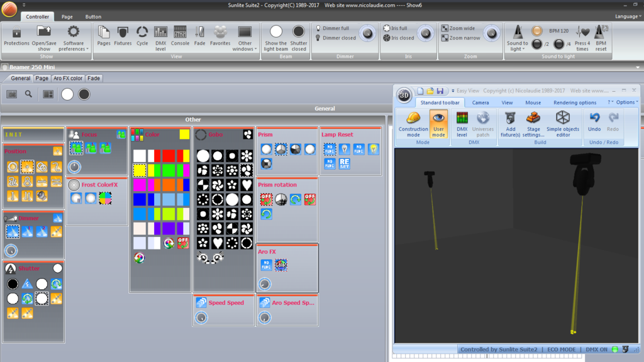
Task: Click the Aro FX Color icon
Action: pos(281,265)
